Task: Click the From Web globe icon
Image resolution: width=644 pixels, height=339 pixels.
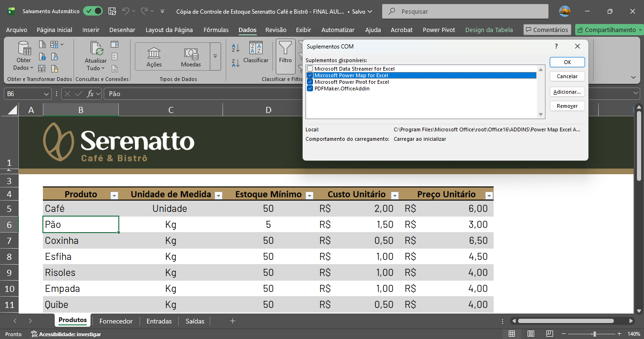Action: tap(42, 56)
